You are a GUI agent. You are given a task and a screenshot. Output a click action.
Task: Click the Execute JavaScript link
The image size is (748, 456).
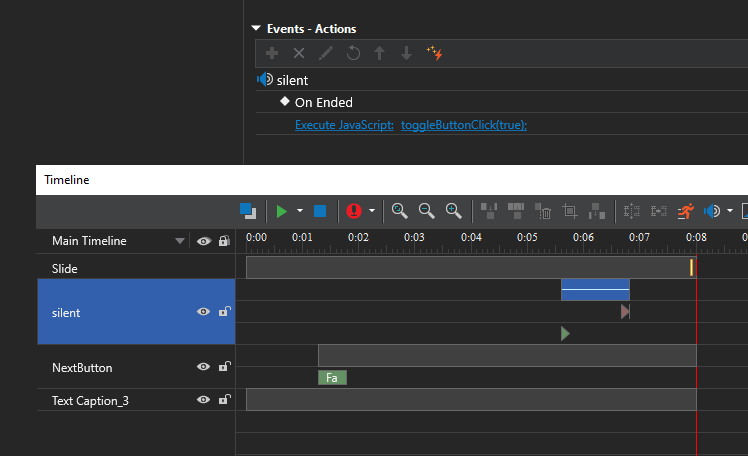[x=344, y=125]
